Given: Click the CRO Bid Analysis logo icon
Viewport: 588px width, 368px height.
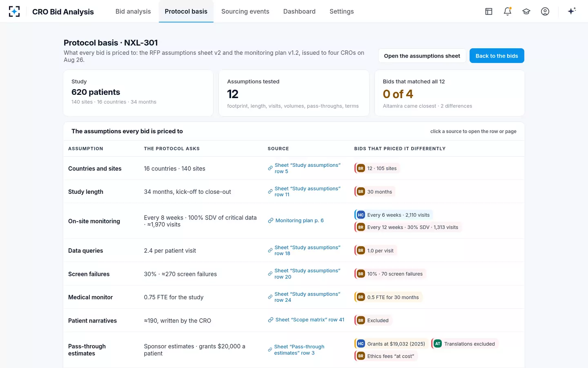Looking at the screenshot, I should 14,11.
